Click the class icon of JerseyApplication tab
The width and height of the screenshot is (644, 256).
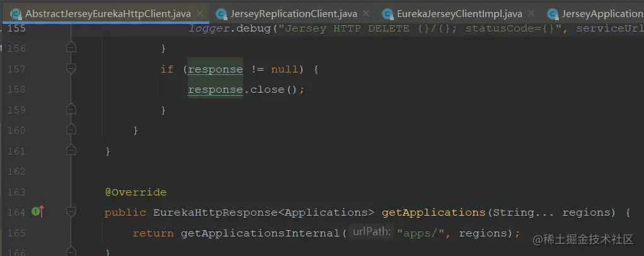[x=553, y=15]
